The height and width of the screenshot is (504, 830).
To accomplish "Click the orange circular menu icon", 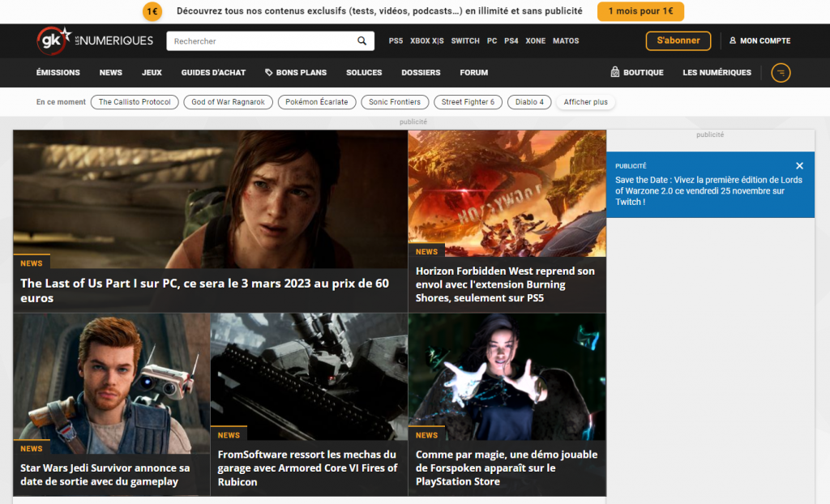I will 781,73.
